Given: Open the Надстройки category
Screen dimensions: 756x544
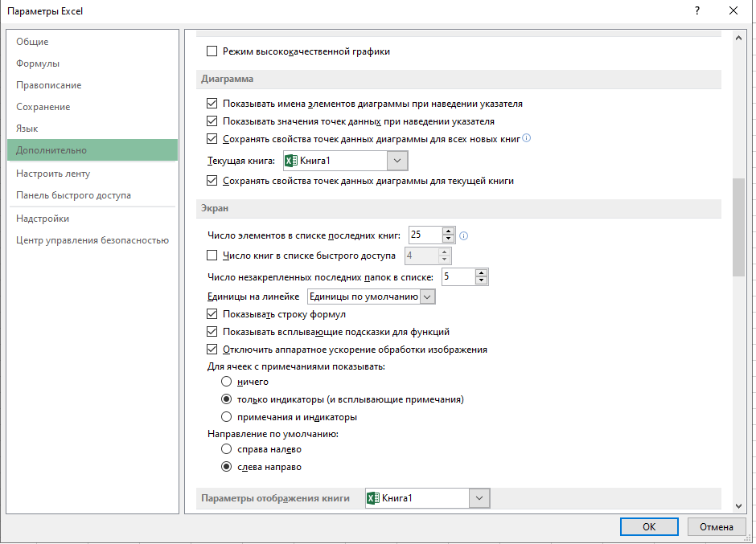Looking at the screenshot, I should point(92,219).
